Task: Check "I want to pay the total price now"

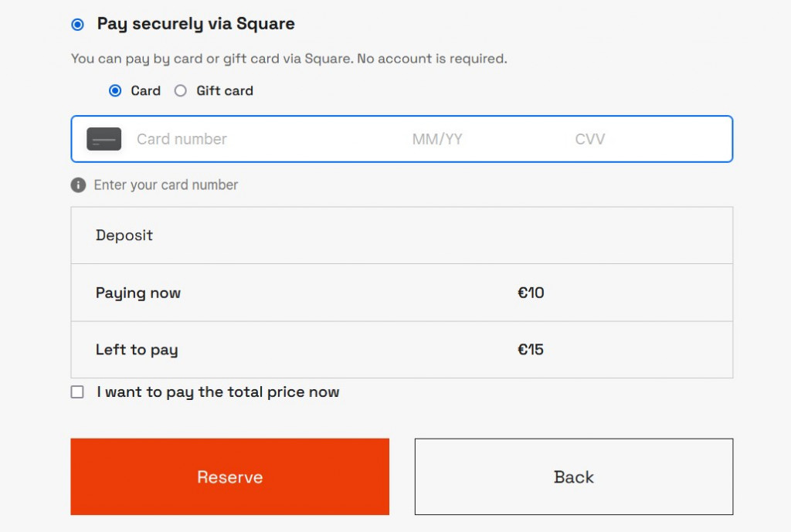Action: pos(77,391)
